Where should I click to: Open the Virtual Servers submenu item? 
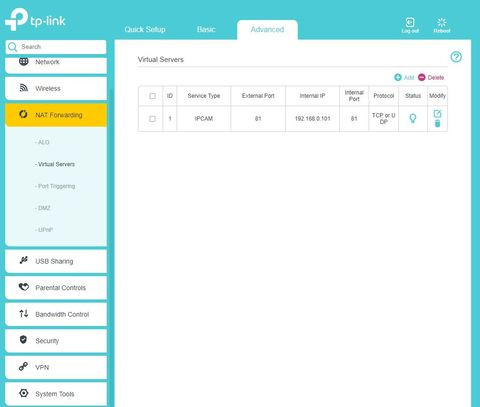pyautogui.click(x=55, y=164)
